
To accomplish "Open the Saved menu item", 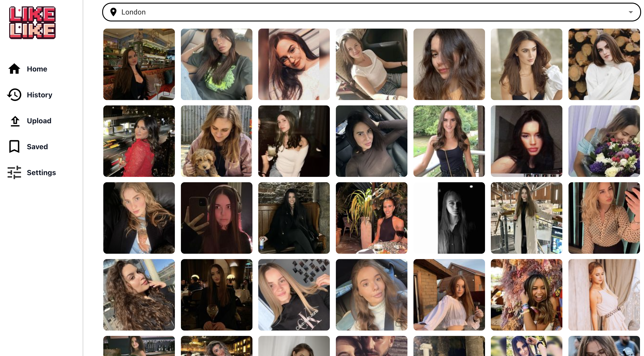I will pyautogui.click(x=37, y=147).
